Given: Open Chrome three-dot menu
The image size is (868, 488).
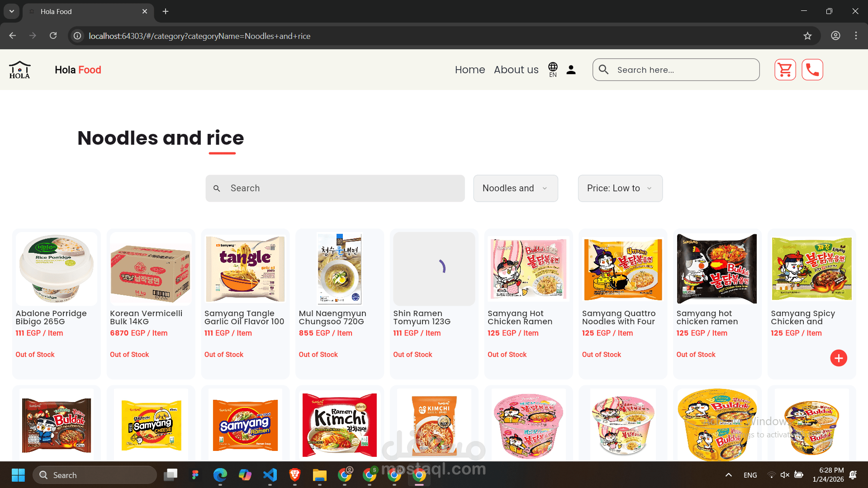Looking at the screenshot, I should (856, 36).
